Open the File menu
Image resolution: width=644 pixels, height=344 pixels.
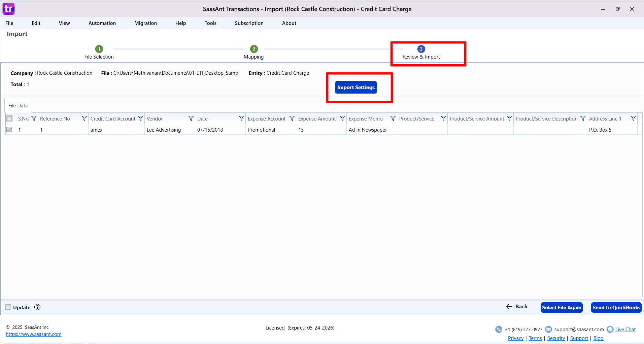(9, 23)
